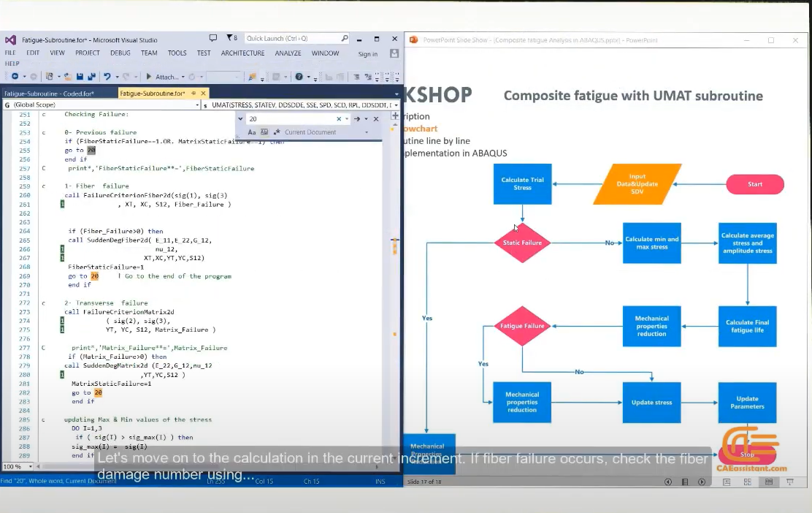
Task: Click the Undo toolbar icon
Action: 107,77
